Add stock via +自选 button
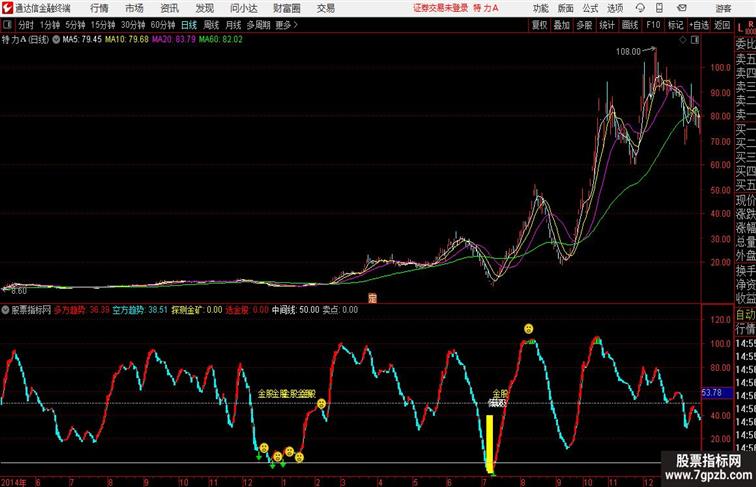This screenshot has height=487, width=756. tap(699, 25)
